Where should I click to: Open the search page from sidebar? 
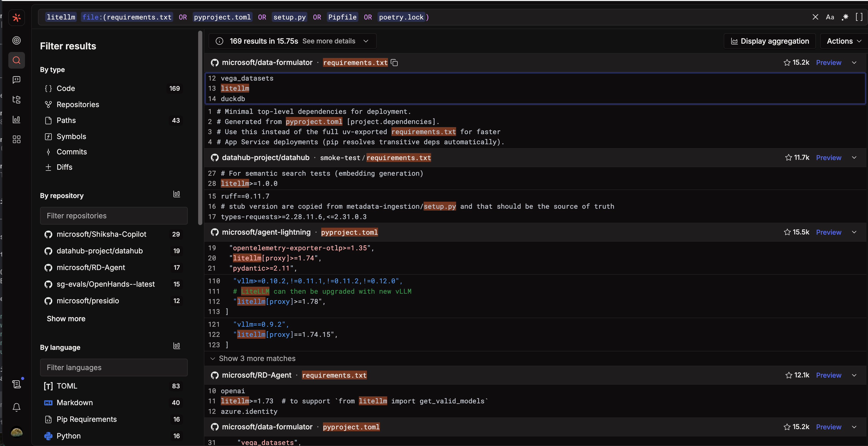[x=16, y=60]
